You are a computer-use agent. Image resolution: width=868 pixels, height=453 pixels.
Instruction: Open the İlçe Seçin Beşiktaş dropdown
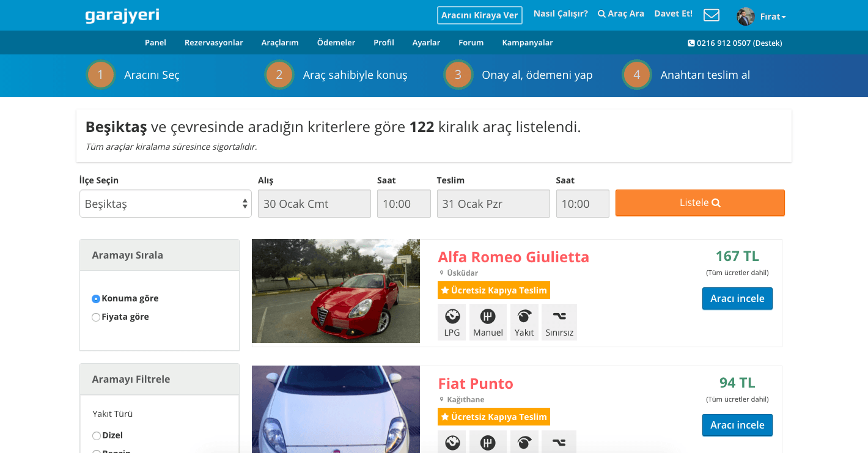click(165, 204)
